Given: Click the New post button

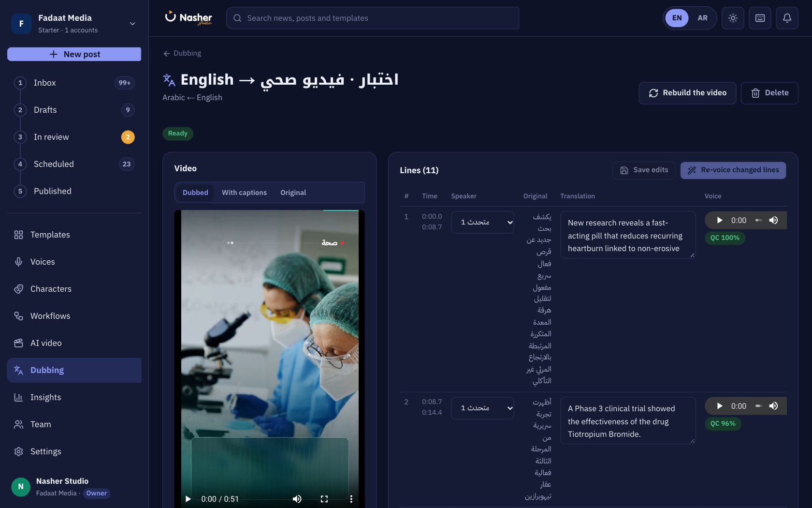Looking at the screenshot, I should click(74, 54).
